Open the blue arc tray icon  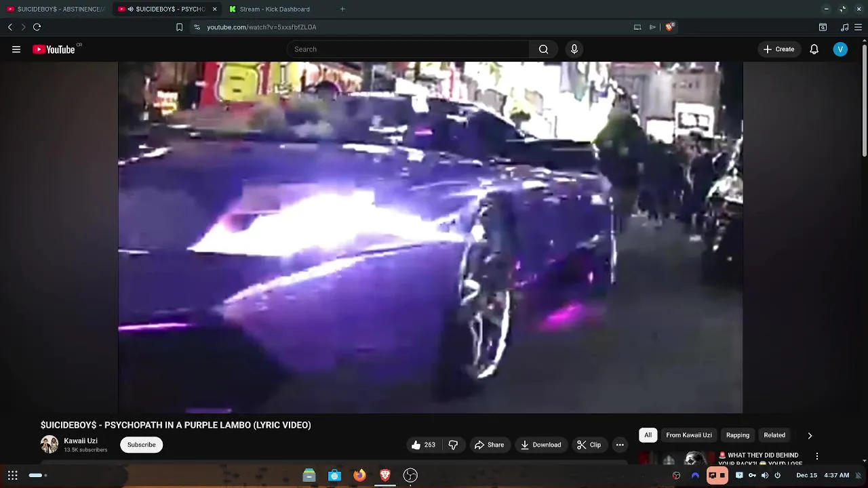click(x=695, y=475)
